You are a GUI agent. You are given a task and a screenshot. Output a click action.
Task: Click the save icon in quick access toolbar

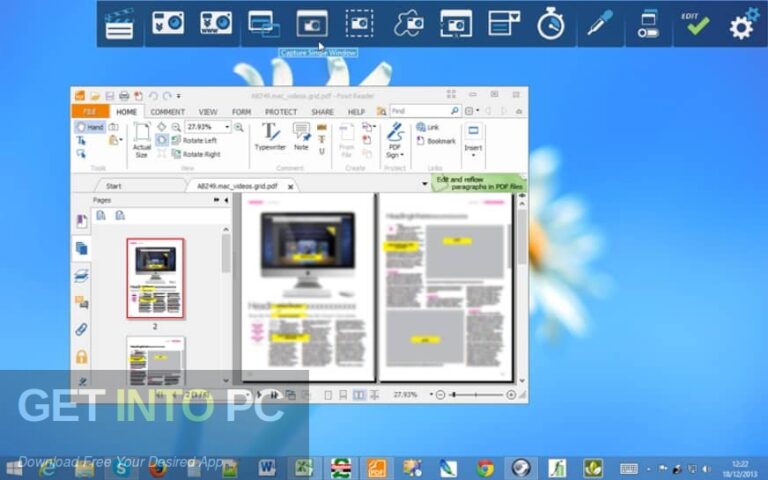(x=110, y=96)
